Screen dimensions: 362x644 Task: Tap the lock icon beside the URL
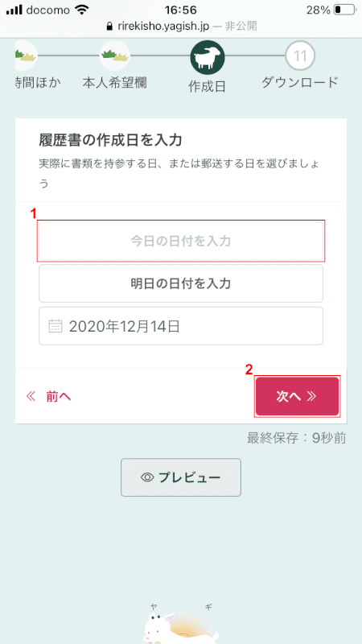tap(109, 27)
